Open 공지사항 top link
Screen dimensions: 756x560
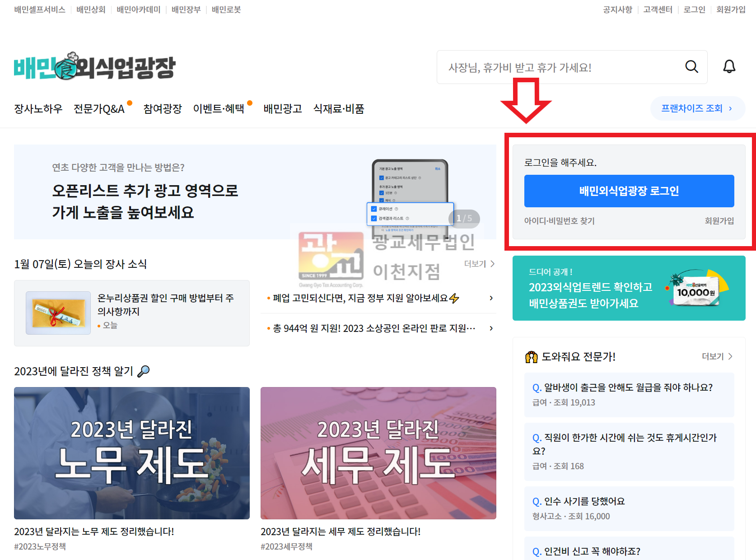click(617, 9)
